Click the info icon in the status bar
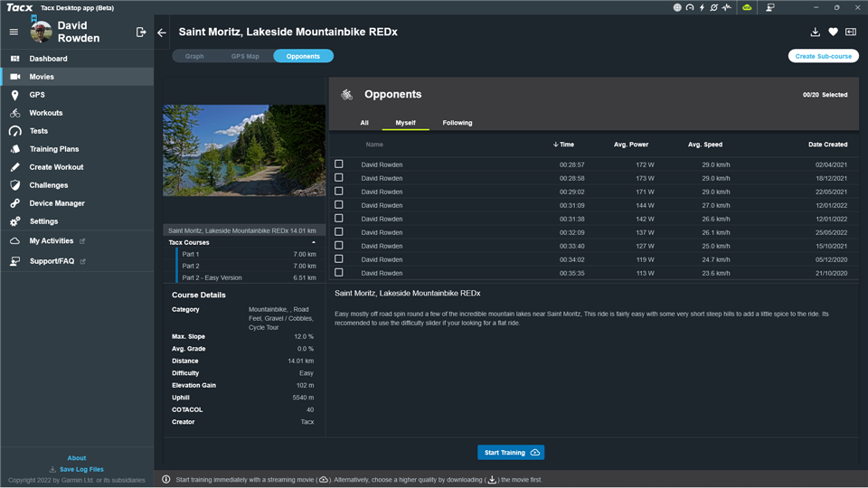The width and height of the screenshot is (868, 488). tap(166, 480)
